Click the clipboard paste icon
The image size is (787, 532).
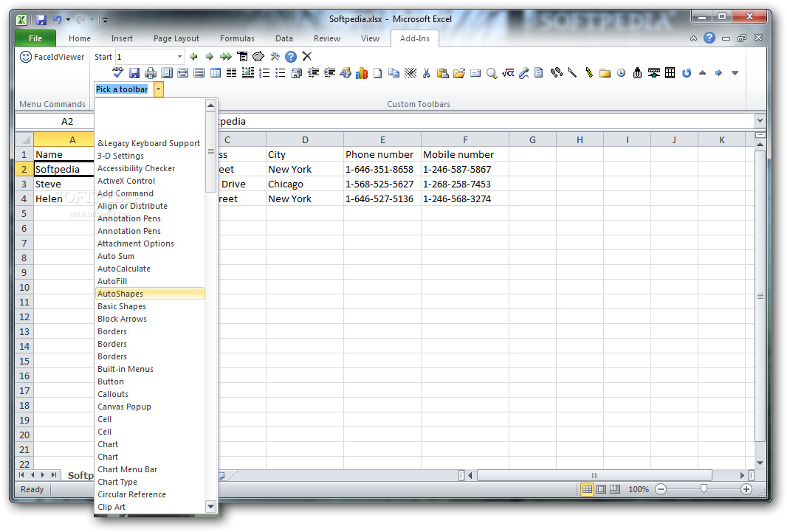click(x=443, y=73)
